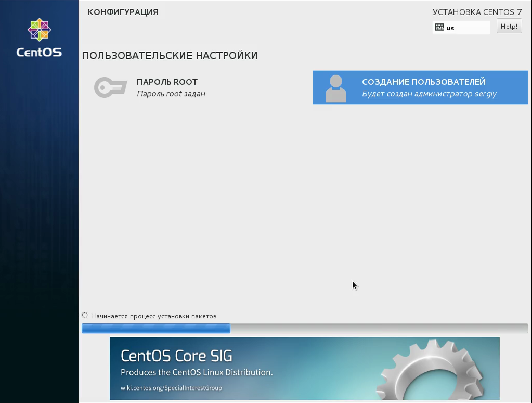Click the ПОЛЬЗОВАТЕЛЬСКИЕ НАСТРОЙКИ section title
The width and height of the screenshot is (532, 403).
170,55
